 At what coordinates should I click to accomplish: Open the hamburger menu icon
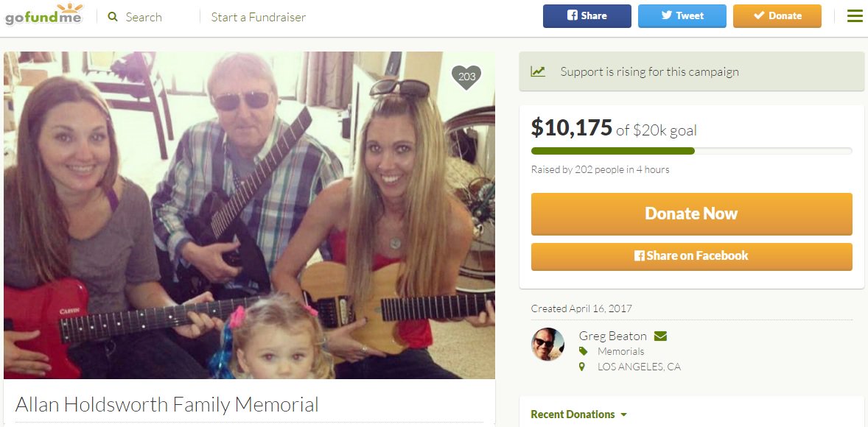point(855,16)
